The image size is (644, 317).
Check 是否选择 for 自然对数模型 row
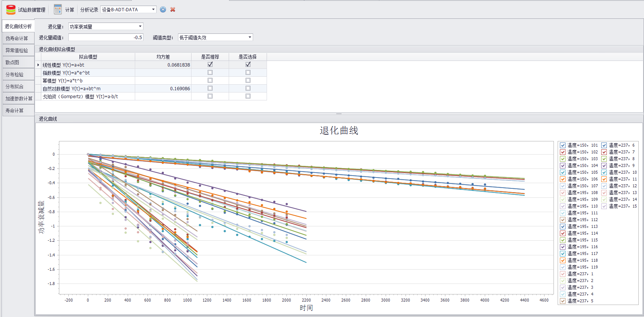point(248,88)
